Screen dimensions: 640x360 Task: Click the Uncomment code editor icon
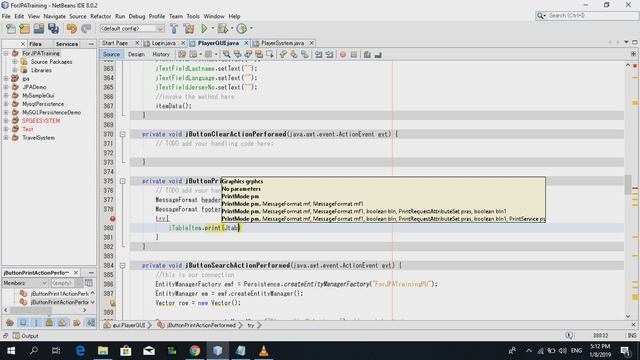(378, 54)
